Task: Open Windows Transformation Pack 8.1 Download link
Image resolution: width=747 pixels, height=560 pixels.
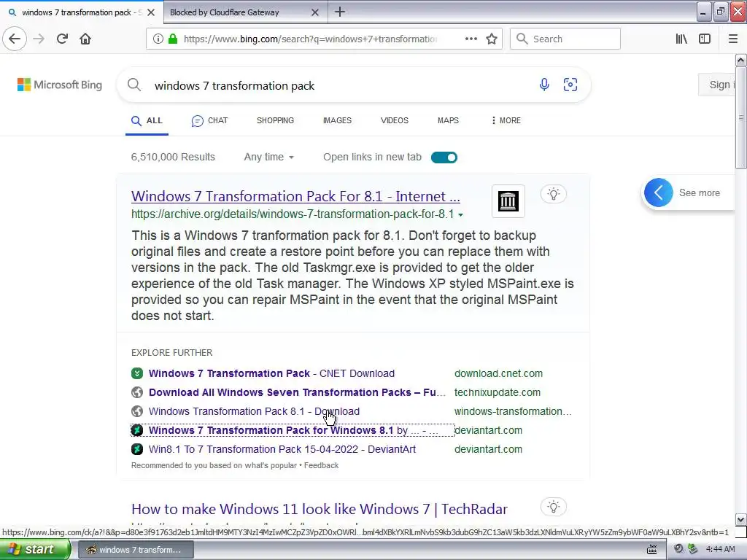Action: 254,411
